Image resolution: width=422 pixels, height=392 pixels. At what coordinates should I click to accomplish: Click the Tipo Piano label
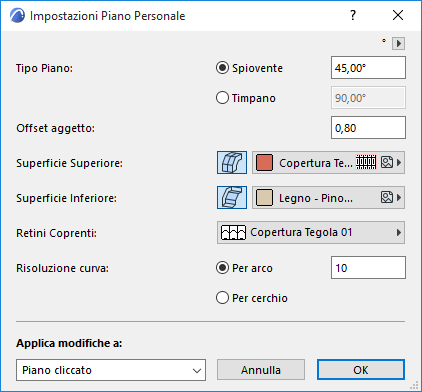pyautogui.click(x=44, y=68)
